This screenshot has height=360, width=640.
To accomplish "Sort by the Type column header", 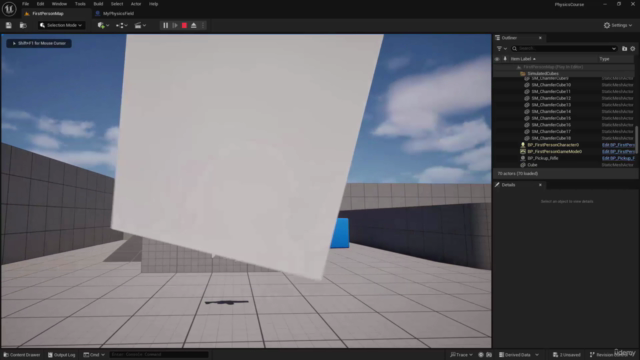I will point(604,59).
